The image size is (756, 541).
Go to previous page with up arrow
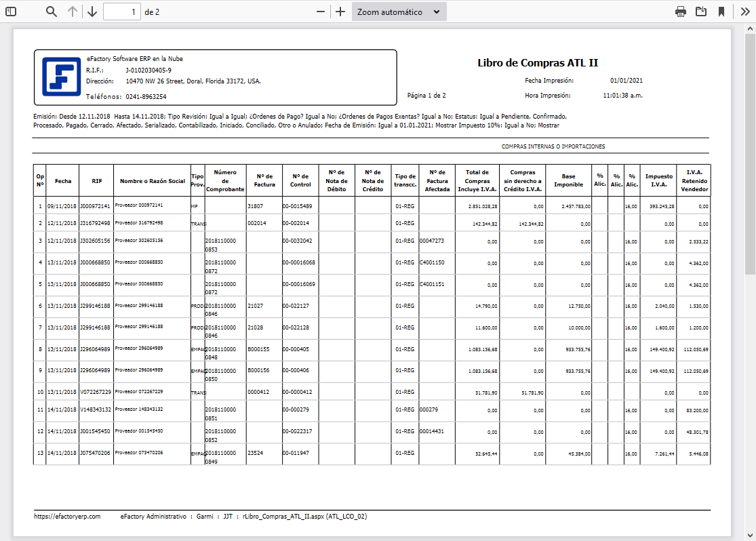(x=73, y=12)
